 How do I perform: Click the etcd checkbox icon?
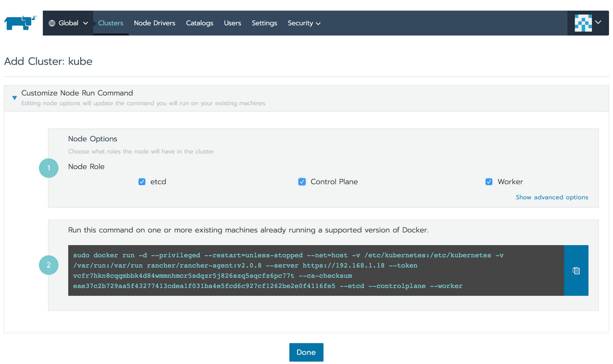(x=142, y=182)
